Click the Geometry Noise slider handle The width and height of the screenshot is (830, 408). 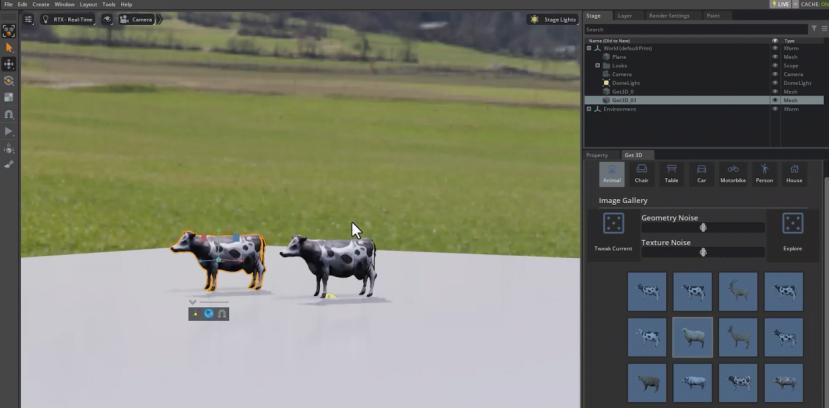(x=703, y=228)
